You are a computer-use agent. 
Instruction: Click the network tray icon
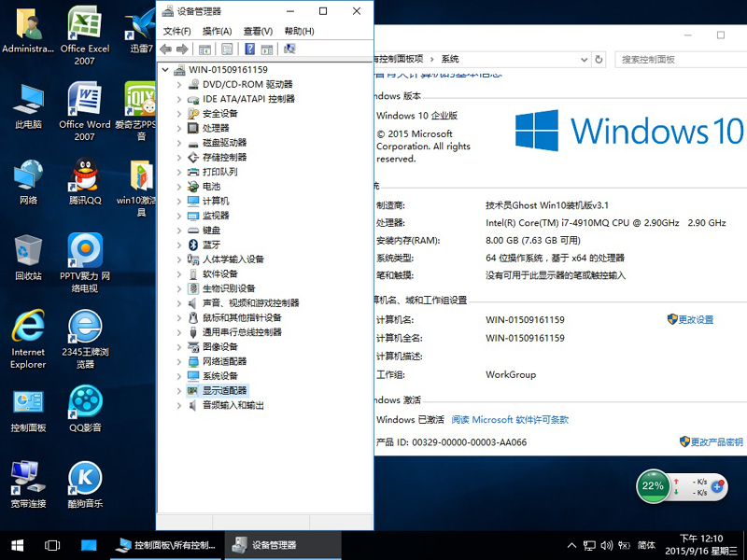tap(590, 545)
